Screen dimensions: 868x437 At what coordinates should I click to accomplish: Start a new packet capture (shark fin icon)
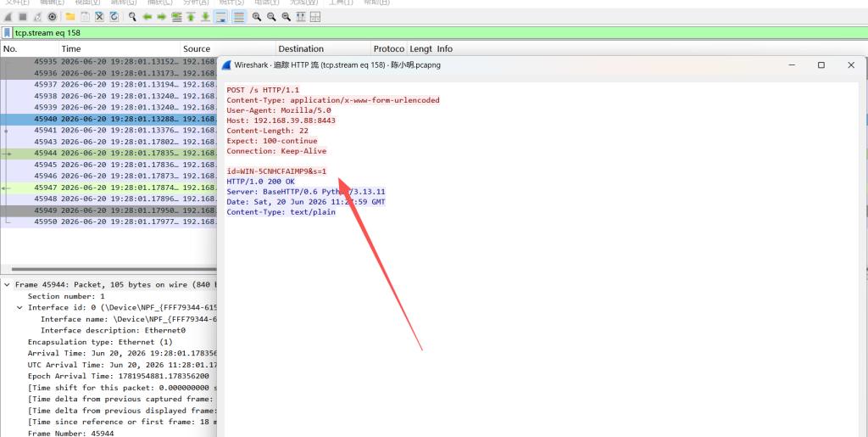8,17
